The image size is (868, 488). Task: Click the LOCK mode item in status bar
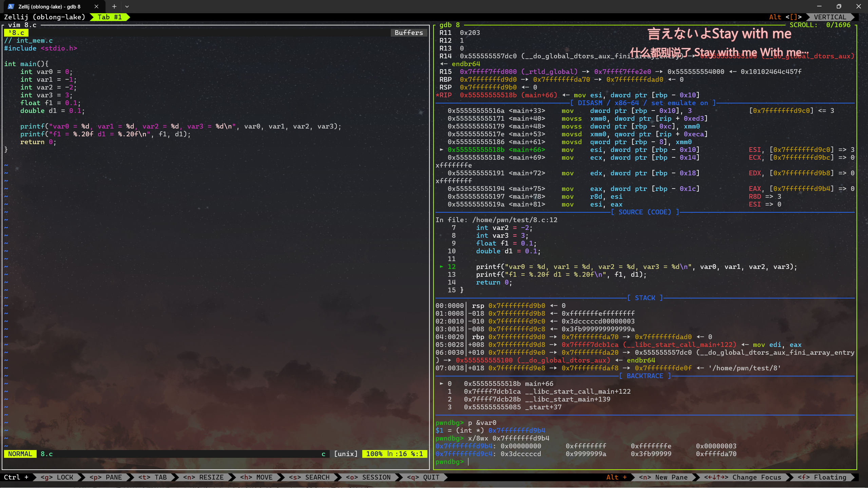point(57,477)
